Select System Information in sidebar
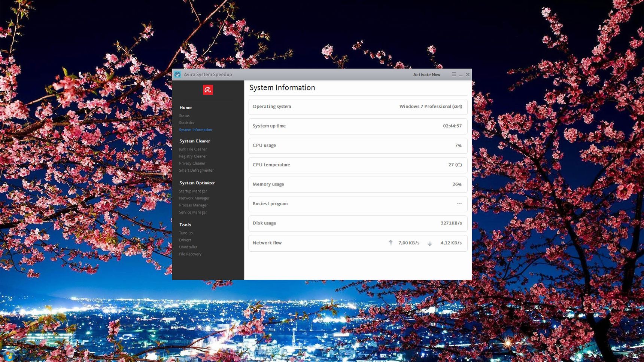 [x=195, y=130]
